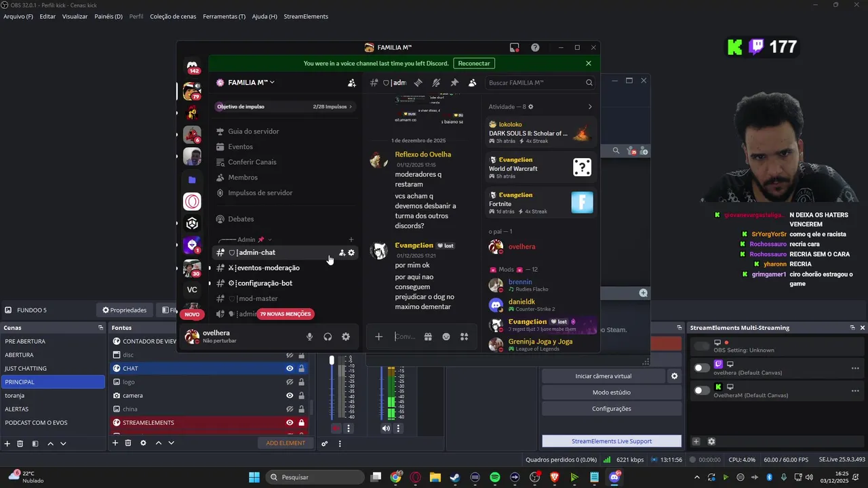
Task: Open options menu for ovelhera Twitch destination
Action: coord(855,368)
